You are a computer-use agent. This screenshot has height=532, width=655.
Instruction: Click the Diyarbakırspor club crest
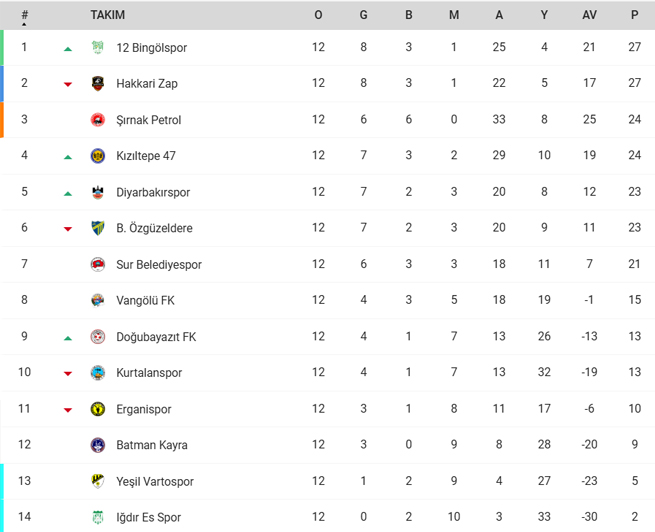click(98, 192)
